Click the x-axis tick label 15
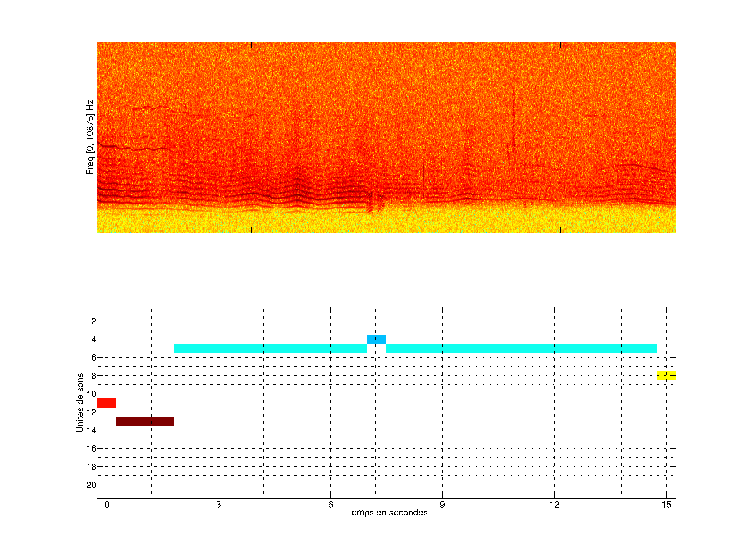The width and height of the screenshot is (747, 560). pyautogui.click(x=666, y=505)
